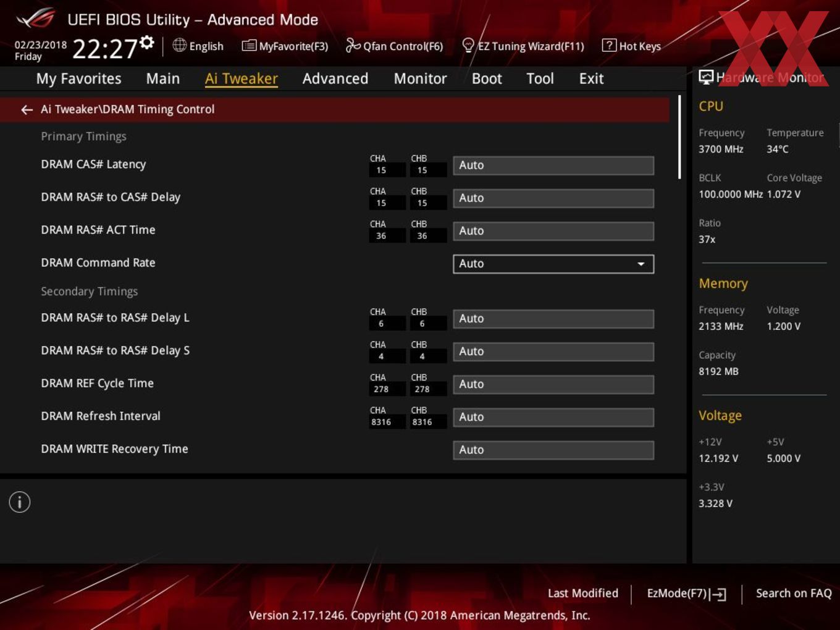Click the DRAM CAS# Latency field
This screenshot has height=630, width=840.
553,166
